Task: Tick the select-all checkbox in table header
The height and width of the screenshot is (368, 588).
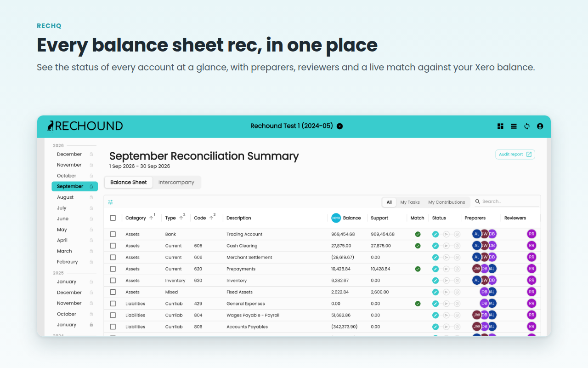Action: [113, 218]
